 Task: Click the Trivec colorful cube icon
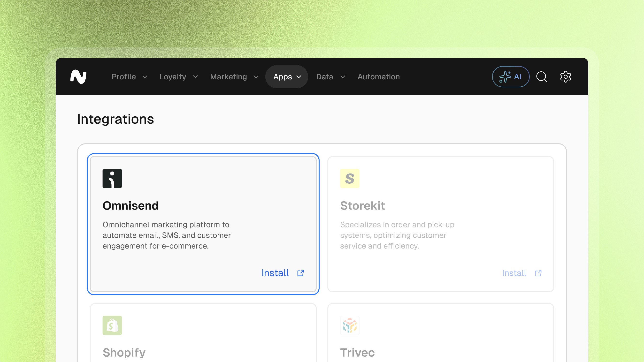click(350, 325)
